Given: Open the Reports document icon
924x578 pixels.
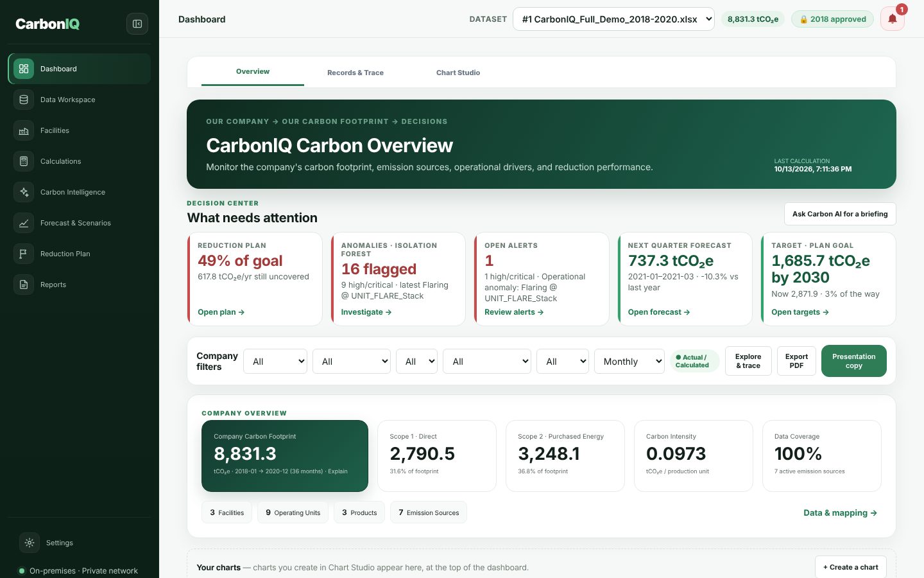Looking at the screenshot, I should 24,285.
